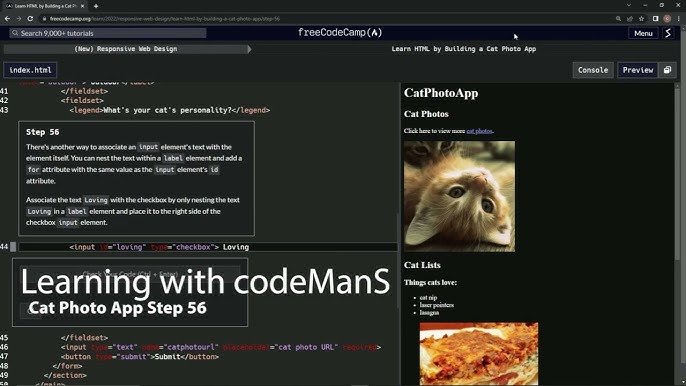The width and height of the screenshot is (686, 386).
Task: Bookmark this page with the star icon
Action: click(x=641, y=19)
